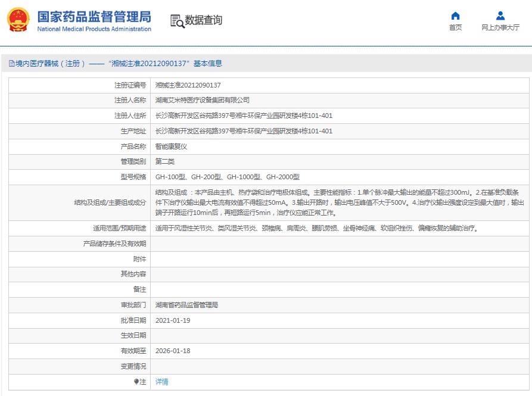Select approval date 2021-01-19
Viewport: 532px width, 396px height.
173,320
